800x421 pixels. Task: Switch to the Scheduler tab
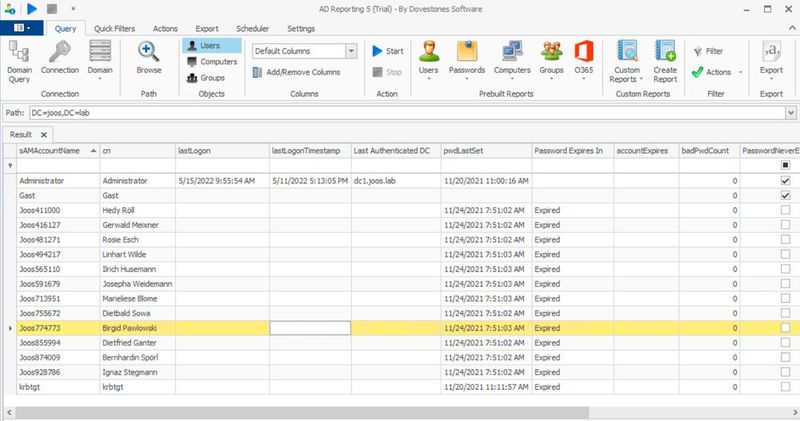coord(253,29)
